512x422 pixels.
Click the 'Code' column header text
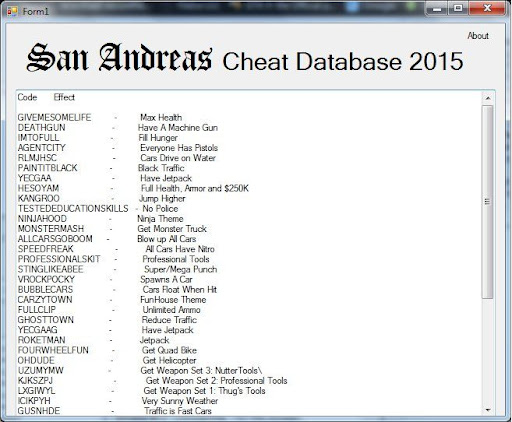(x=27, y=97)
